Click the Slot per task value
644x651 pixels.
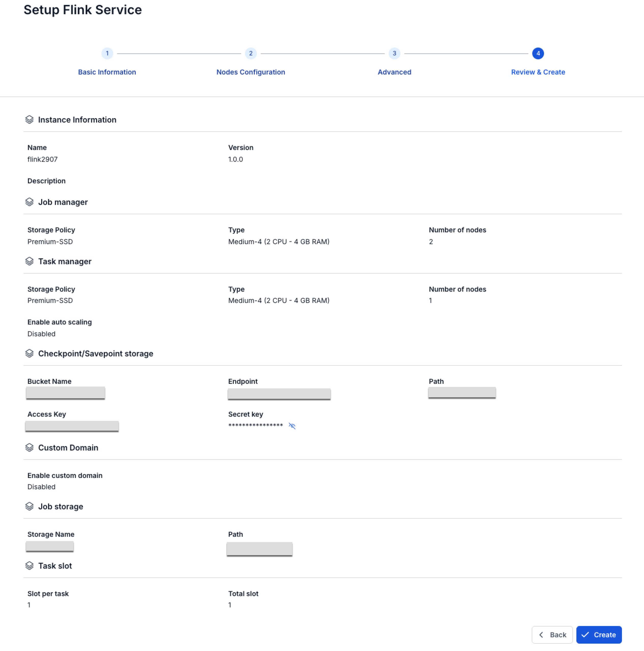[29, 605]
